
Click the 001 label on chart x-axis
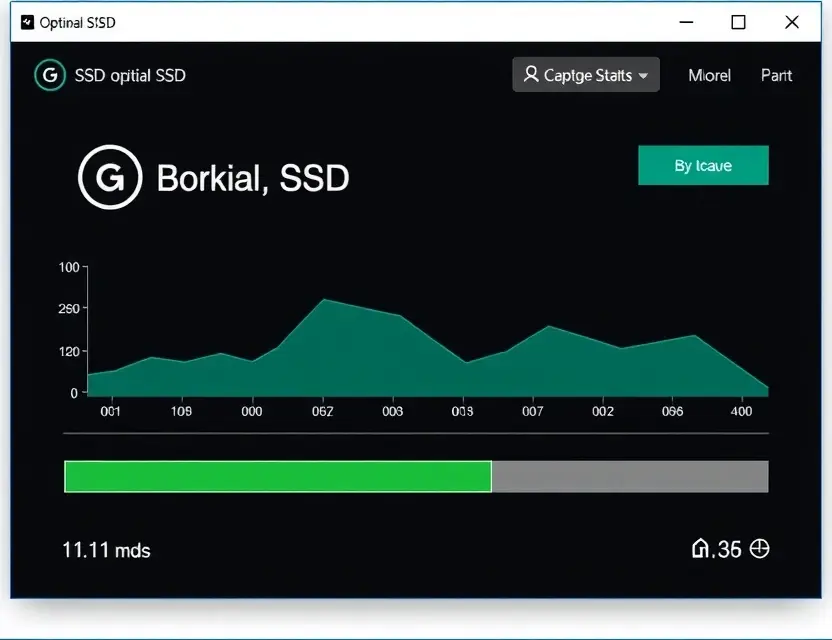pos(110,411)
